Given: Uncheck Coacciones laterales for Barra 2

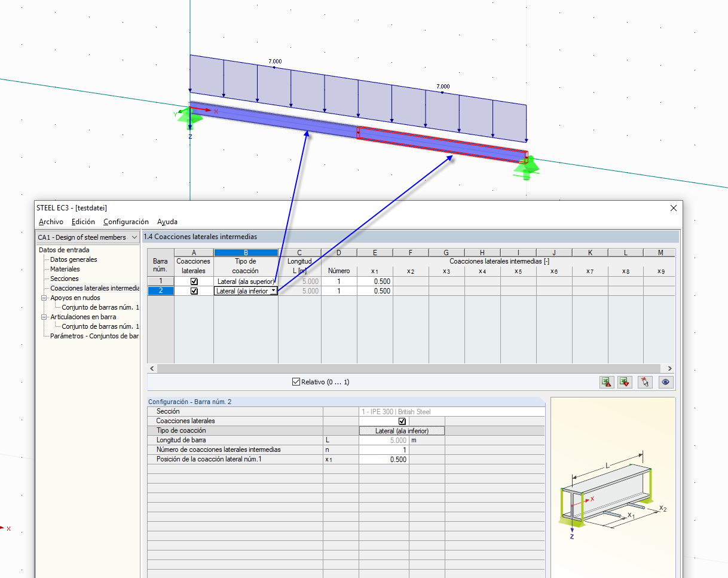Looking at the screenshot, I should [194, 291].
